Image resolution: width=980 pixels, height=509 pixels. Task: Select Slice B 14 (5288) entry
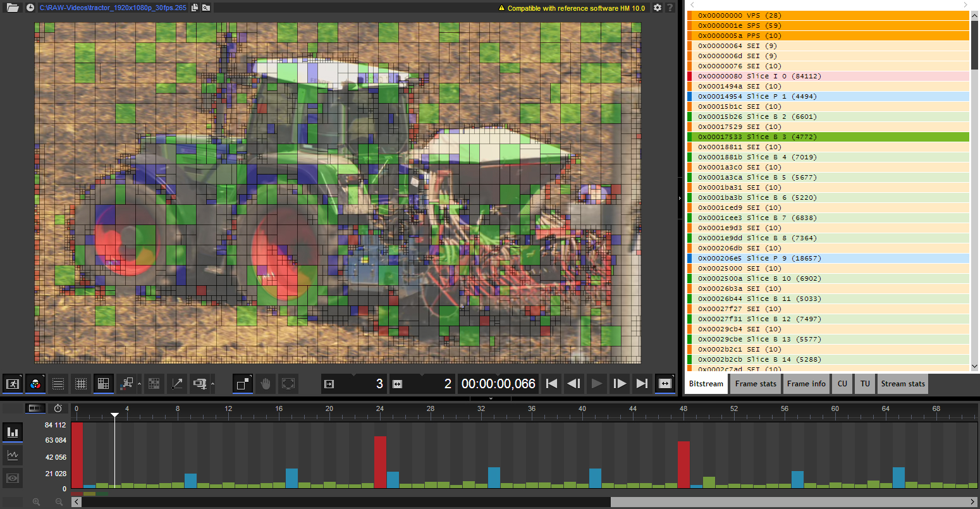tap(828, 359)
